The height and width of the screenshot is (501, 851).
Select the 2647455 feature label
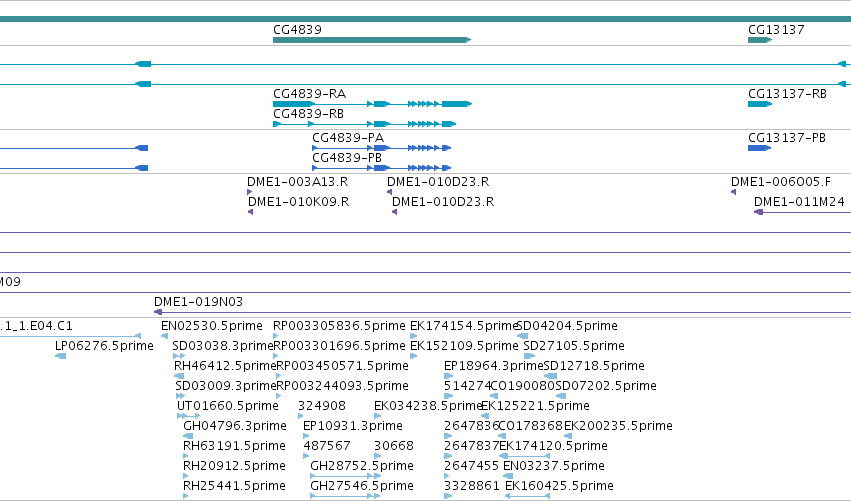[472, 466]
